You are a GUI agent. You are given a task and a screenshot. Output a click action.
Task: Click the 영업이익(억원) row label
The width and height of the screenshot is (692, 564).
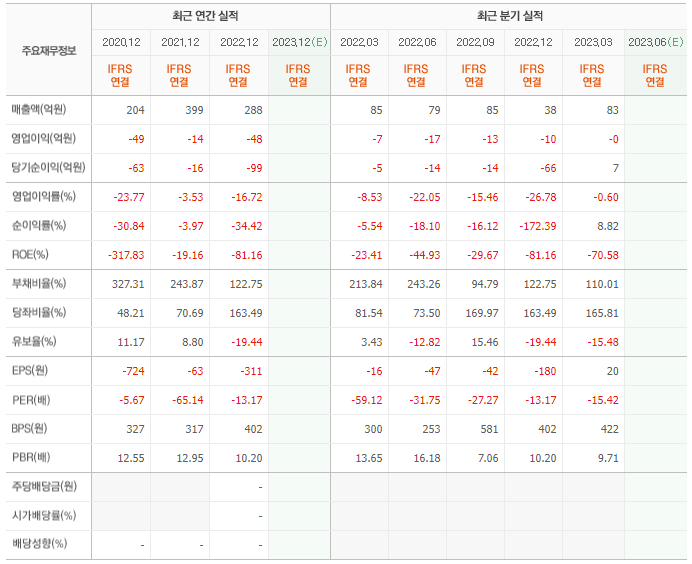(44, 139)
